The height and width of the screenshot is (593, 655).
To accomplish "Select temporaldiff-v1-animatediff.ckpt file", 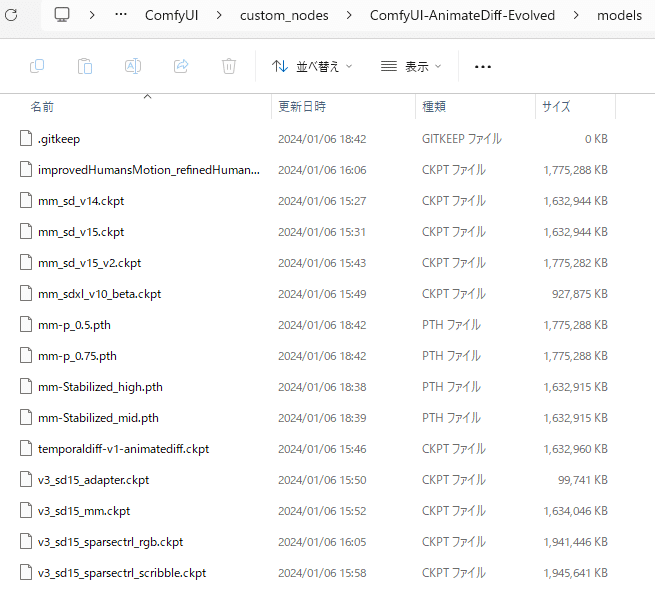I will click(124, 449).
